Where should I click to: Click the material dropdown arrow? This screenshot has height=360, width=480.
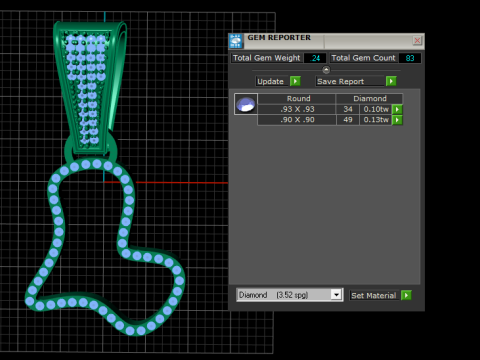pos(336,295)
